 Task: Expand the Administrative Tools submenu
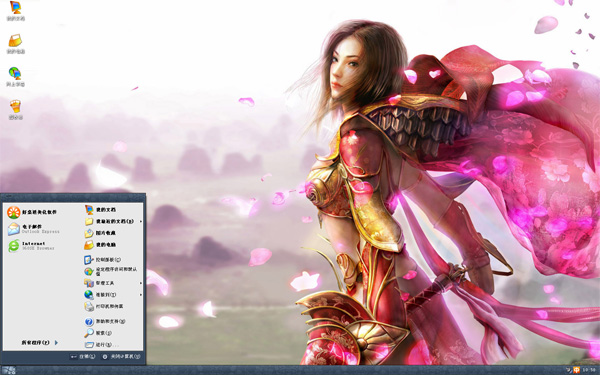[113, 283]
